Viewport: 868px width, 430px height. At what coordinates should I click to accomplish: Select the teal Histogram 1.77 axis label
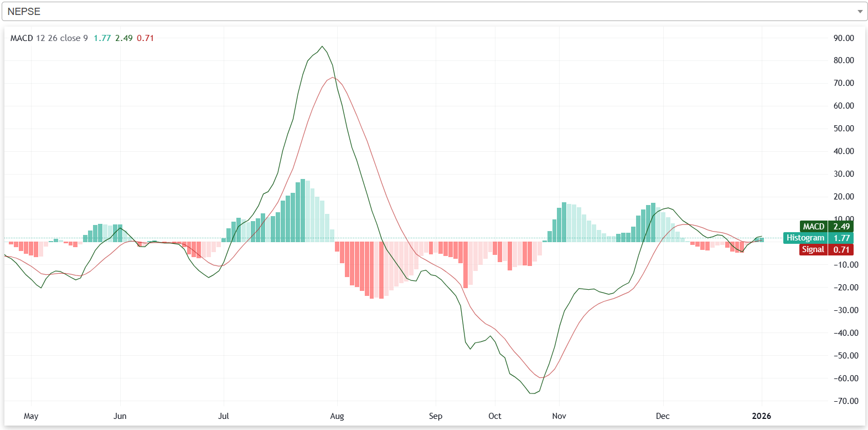[818, 238]
